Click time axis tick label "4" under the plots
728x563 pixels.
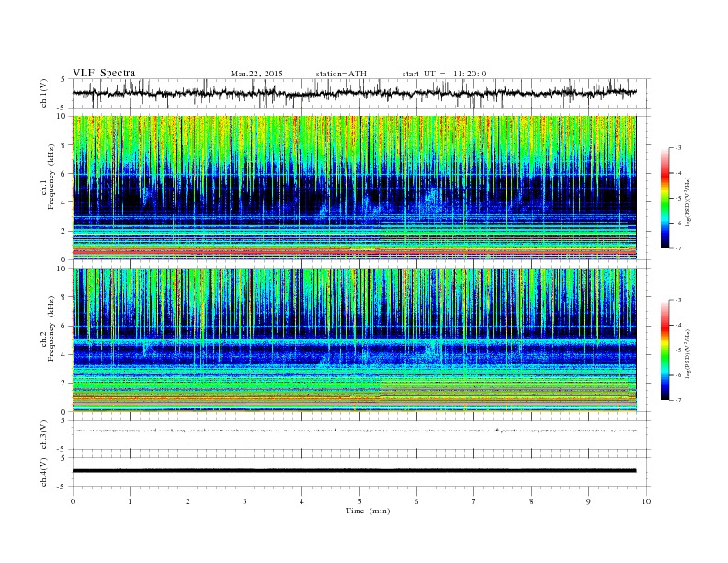pos(301,501)
